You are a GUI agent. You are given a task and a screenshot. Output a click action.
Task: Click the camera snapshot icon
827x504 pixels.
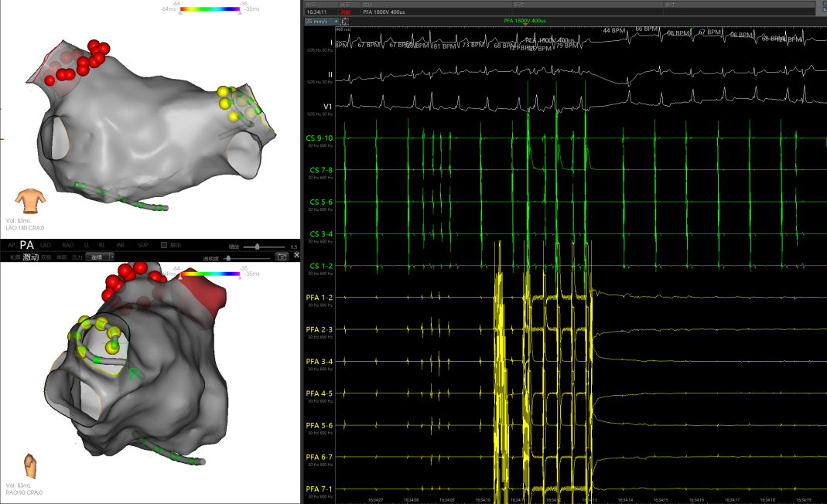[282, 257]
